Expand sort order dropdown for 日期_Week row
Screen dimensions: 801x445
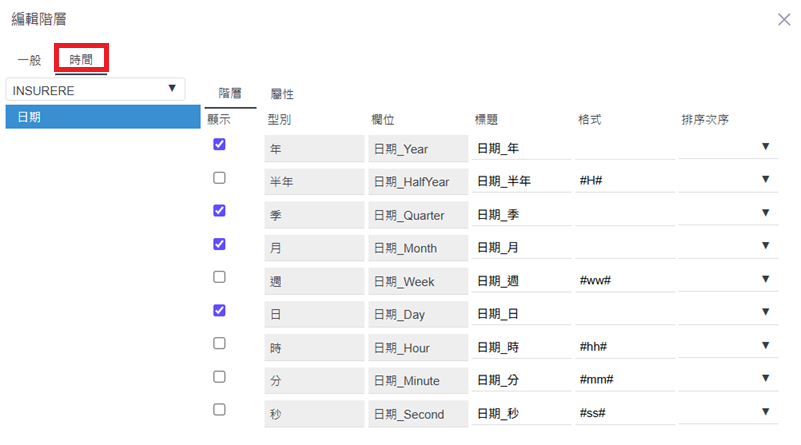(x=728, y=280)
